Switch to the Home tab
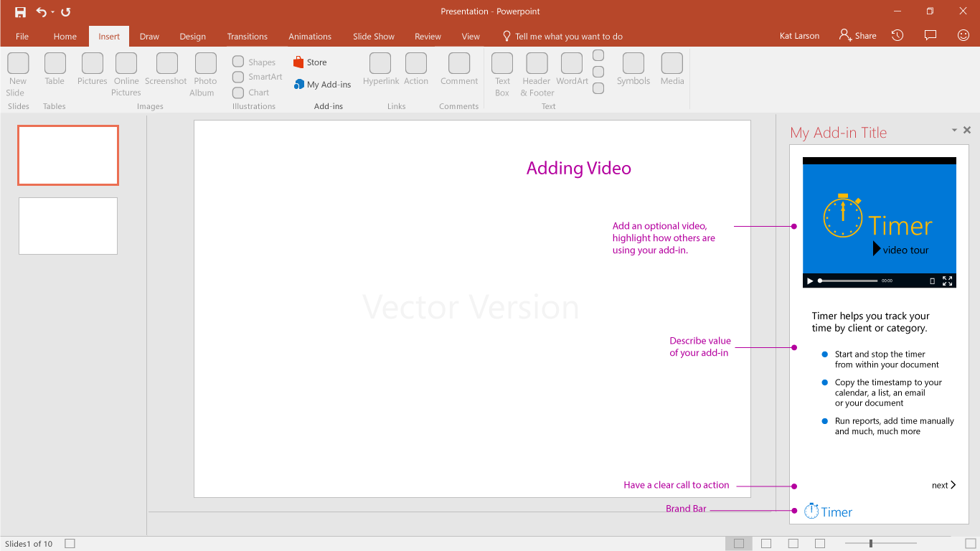Screen dimensions: 980x551 coord(65,37)
